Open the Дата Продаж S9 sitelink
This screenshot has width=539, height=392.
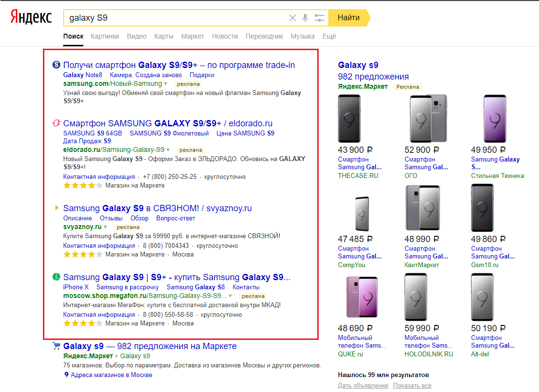(87, 141)
